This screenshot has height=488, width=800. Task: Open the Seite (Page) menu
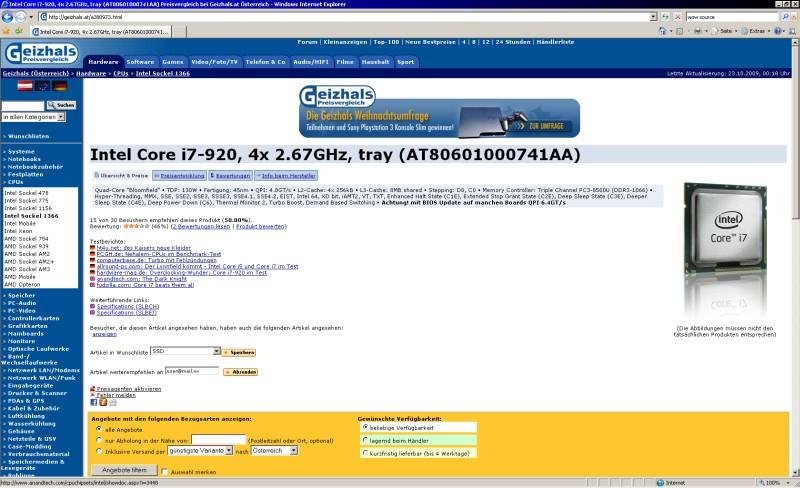(x=724, y=31)
